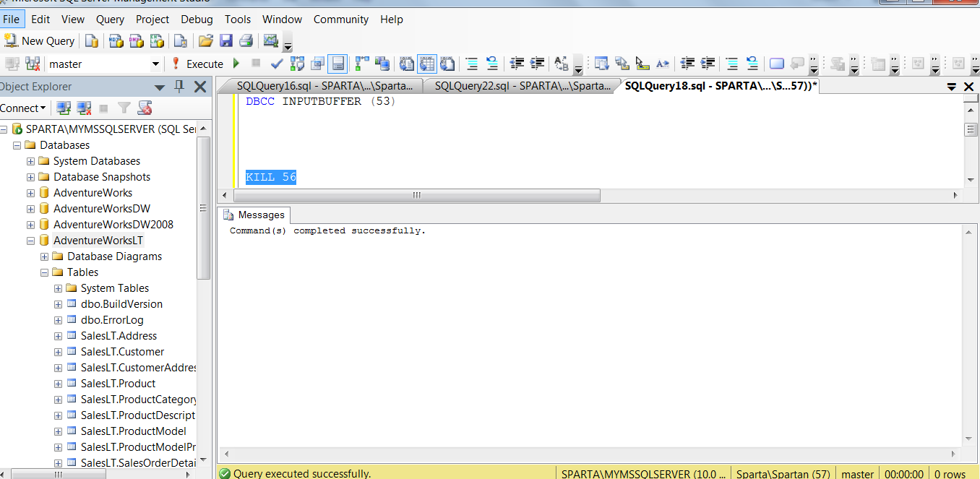Pin the Object Explorer panel
Viewport: 980px width, 479px height.
180,87
